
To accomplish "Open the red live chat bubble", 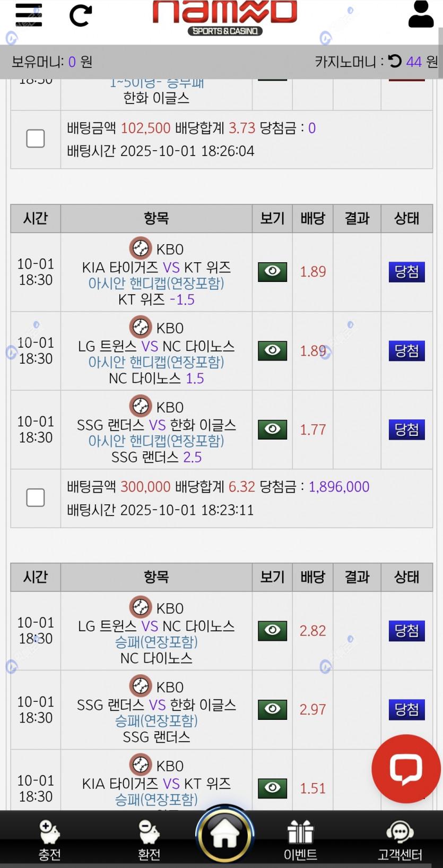I will click(406, 768).
